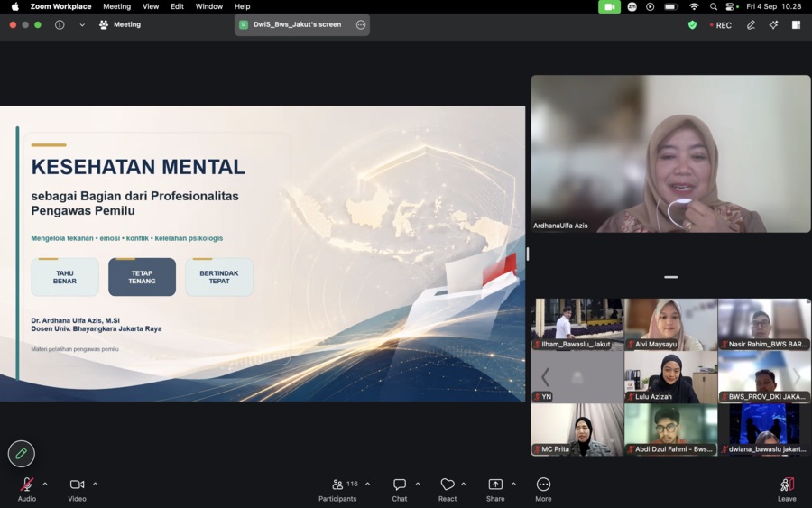
Task: Open the Zoom Workplace menu
Action: (60, 6)
